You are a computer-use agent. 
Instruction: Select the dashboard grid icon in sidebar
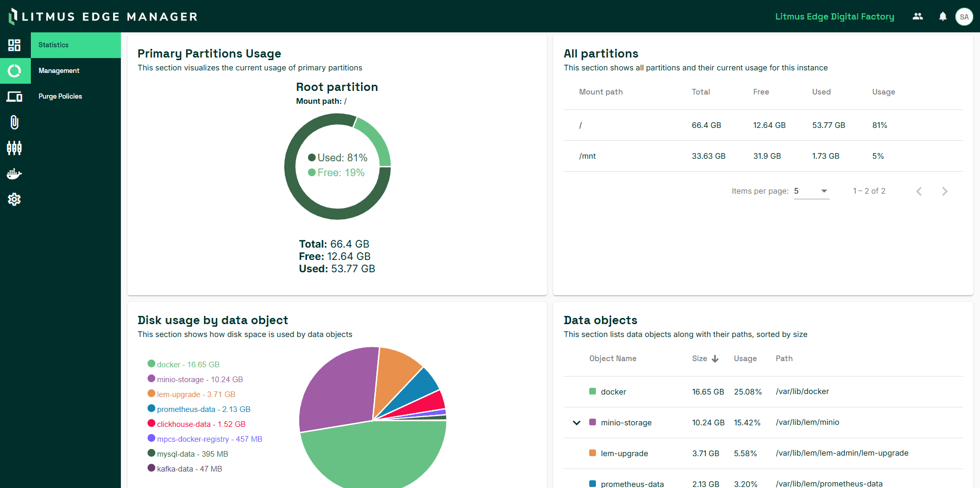pyautogui.click(x=14, y=45)
